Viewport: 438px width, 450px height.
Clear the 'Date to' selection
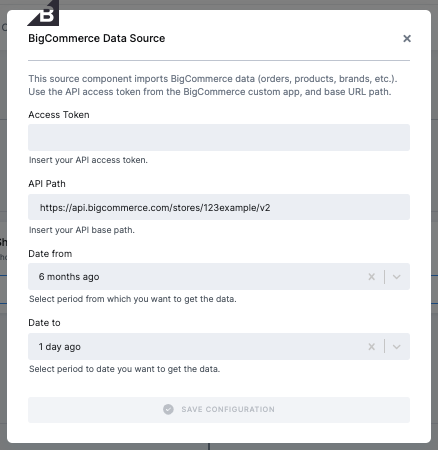coord(371,347)
